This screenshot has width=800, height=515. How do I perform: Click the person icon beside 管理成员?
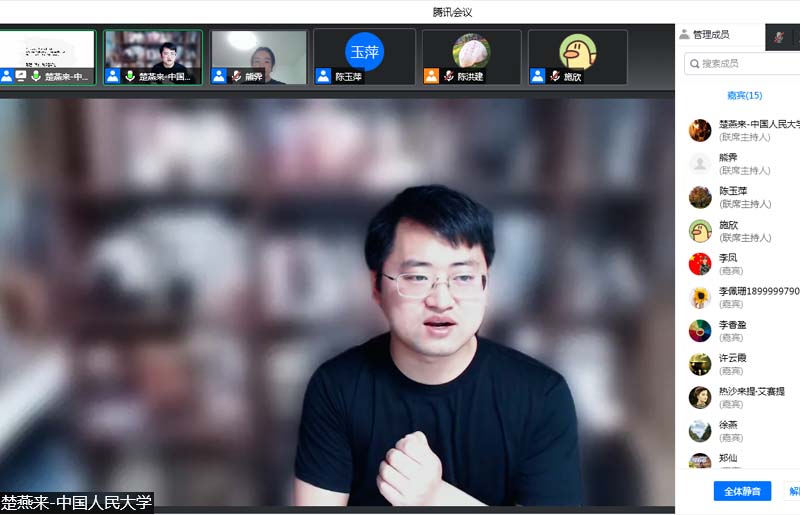click(684, 35)
